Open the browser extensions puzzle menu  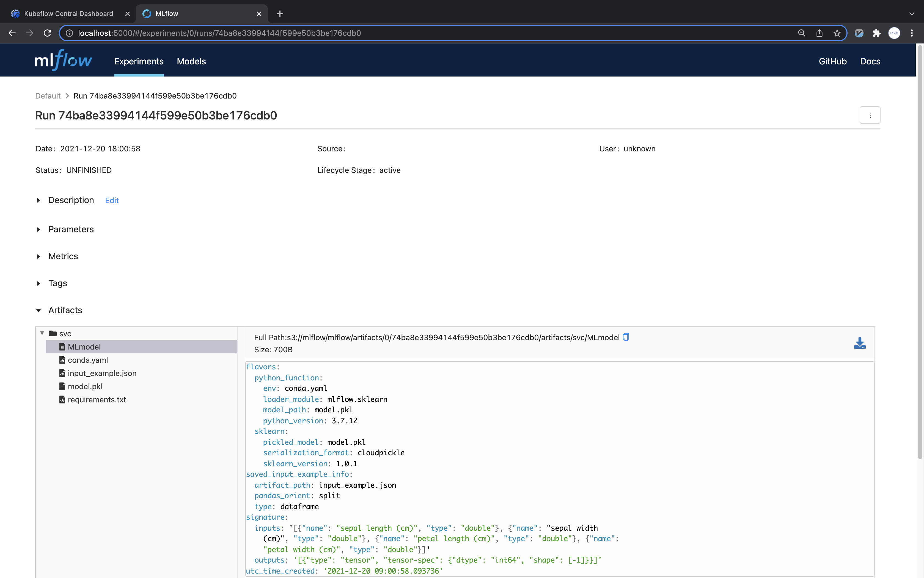pos(877,33)
